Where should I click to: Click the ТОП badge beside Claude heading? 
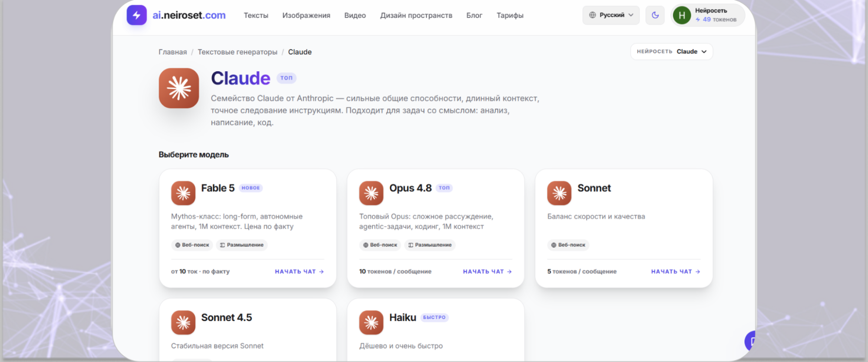[286, 78]
